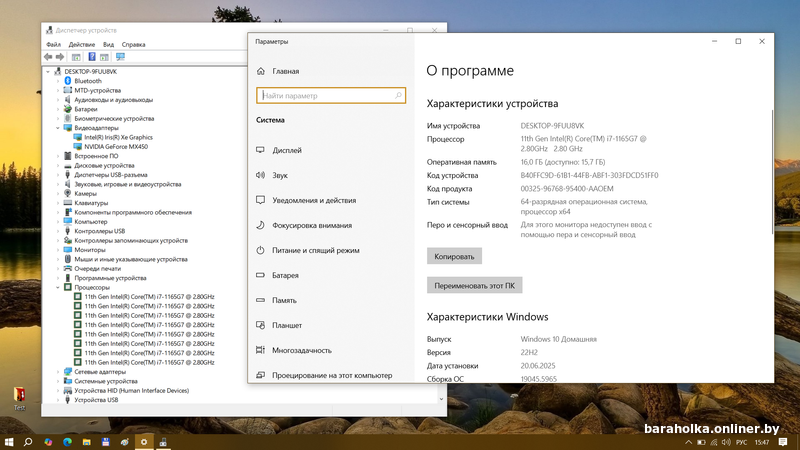The height and width of the screenshot is (450, 800).
Task: Go to Уведомления и действия
Action: click(313, 200)
